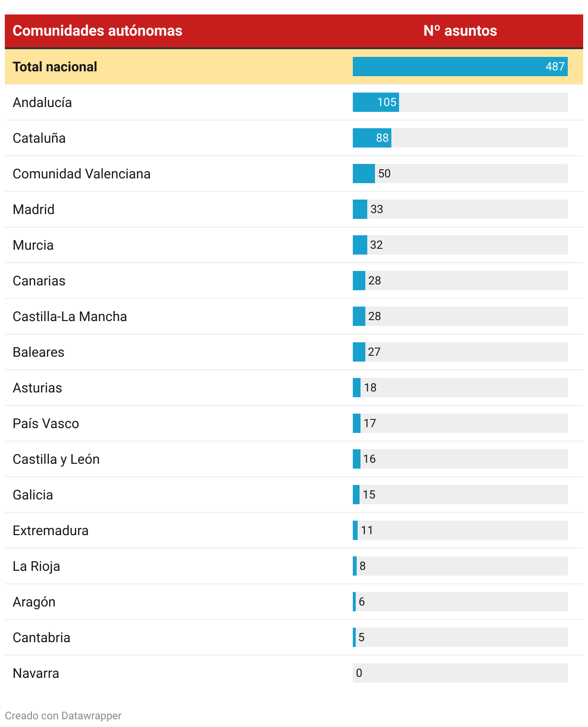Click the Castilla y León row label
Image resolution: width=588 pixels, height=727 pixels.
[56, 459]
